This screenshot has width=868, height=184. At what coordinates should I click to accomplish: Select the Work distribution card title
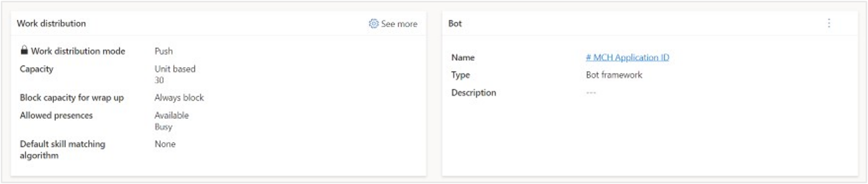(x=51, y=23)
